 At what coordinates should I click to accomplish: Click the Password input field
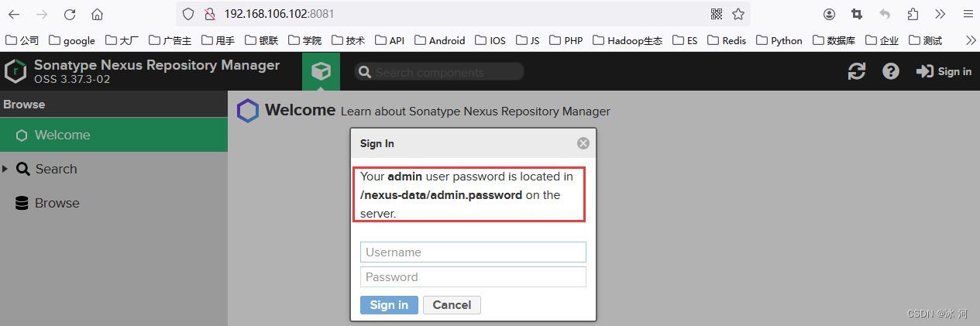tap(473, 277)
